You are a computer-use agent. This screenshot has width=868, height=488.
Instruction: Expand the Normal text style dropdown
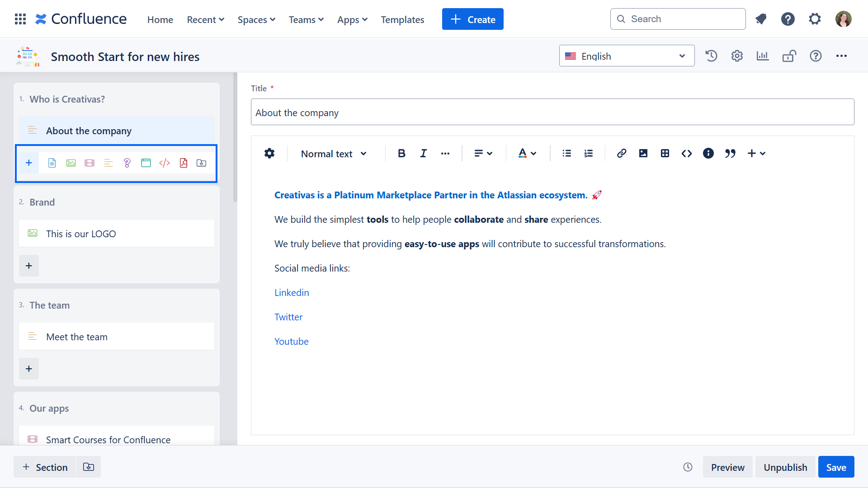334,154
